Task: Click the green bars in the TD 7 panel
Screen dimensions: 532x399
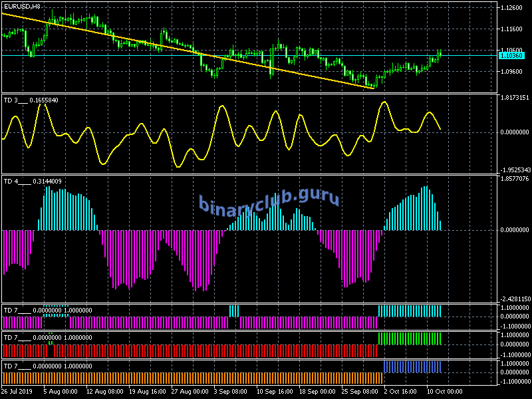Action: [x=409, y=338]
